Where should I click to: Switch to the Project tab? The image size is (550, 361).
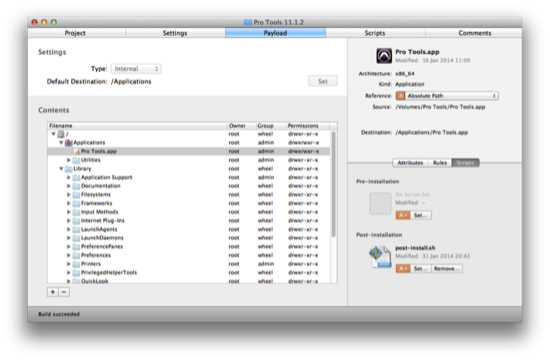click(75, 33)
